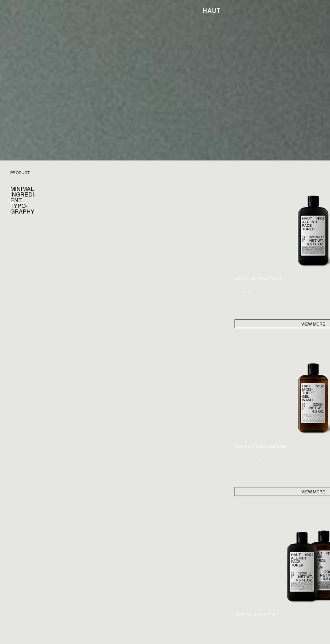Select the 'No02 MOISTURIZE GEL WASH' title
This screenshot has height=644, width=330.
(x=260, y=446)
